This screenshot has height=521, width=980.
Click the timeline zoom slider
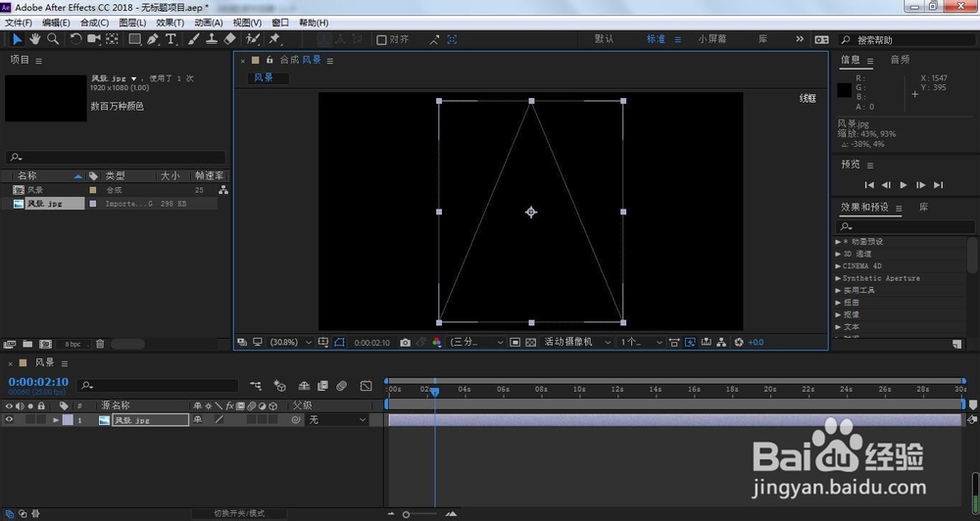(x=421, y=514)
